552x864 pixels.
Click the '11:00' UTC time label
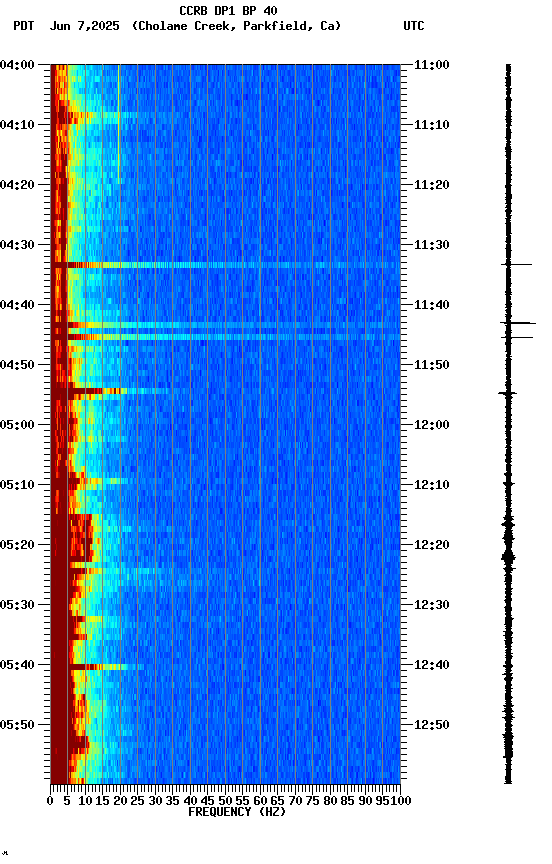pos(432,65)
